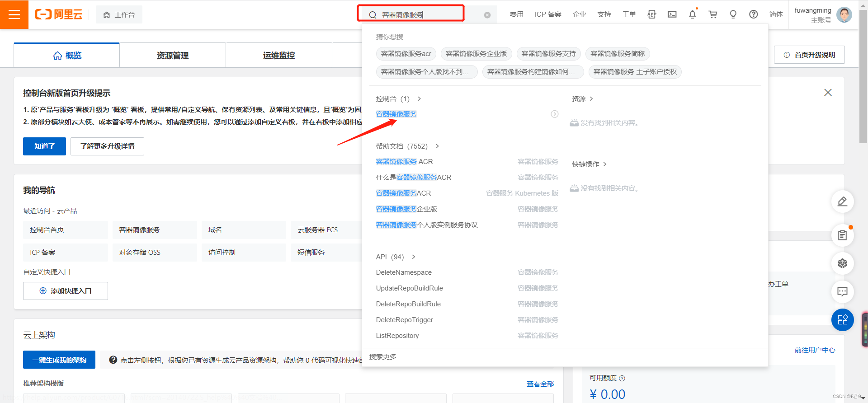Image resolution: width=868 pixels, height=403 pixels.
Task: Switch language via 简体
Action: point(776,14)
